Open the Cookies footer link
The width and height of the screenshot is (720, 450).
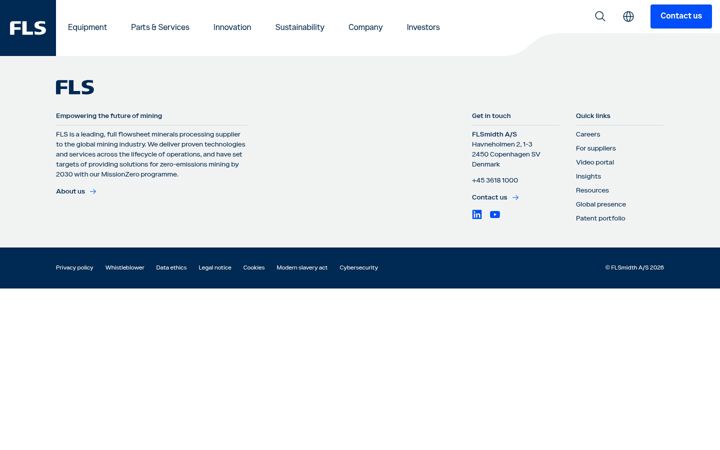click(x=254, y=268)
